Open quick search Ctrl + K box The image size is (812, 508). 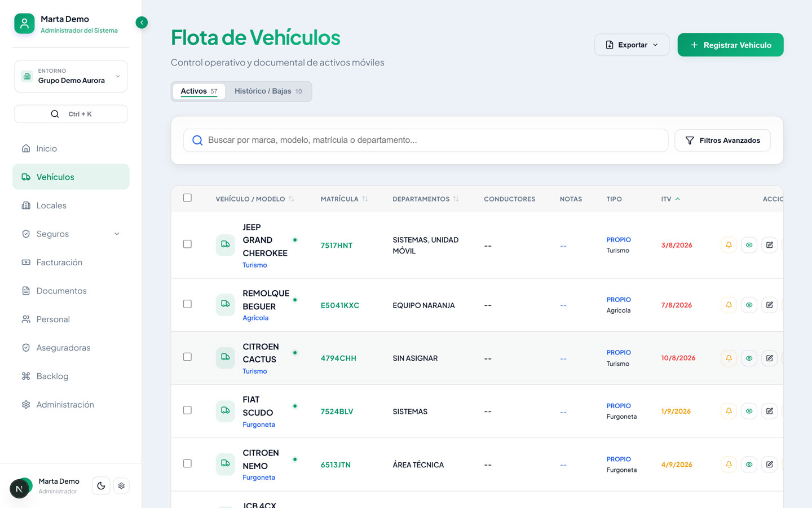point(71,114)
